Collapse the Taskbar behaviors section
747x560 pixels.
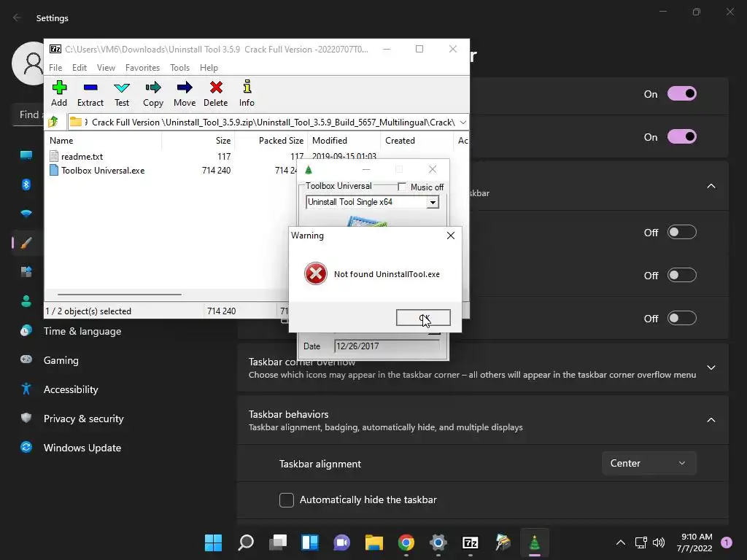pos(711,420)
